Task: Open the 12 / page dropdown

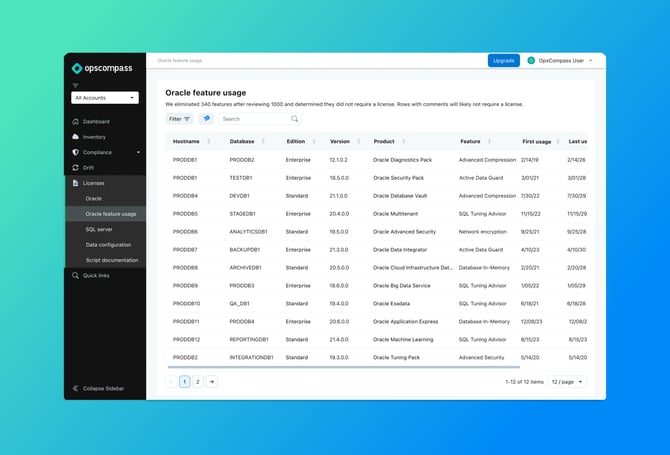Action: pos(567,382)
